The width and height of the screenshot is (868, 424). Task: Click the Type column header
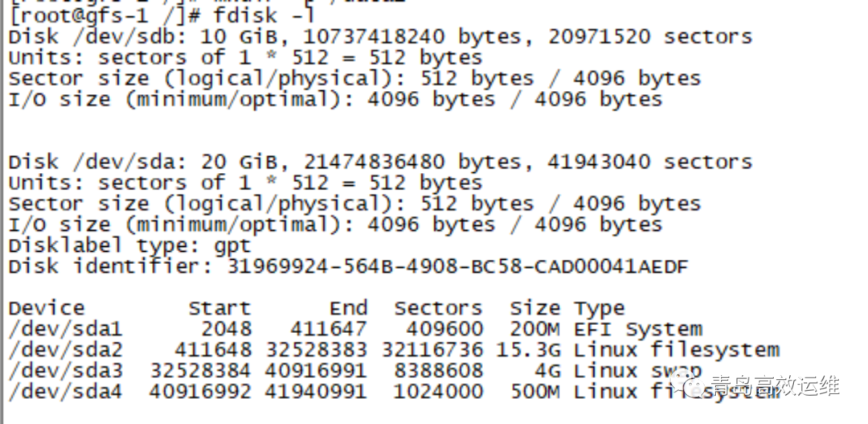point(599,309)
